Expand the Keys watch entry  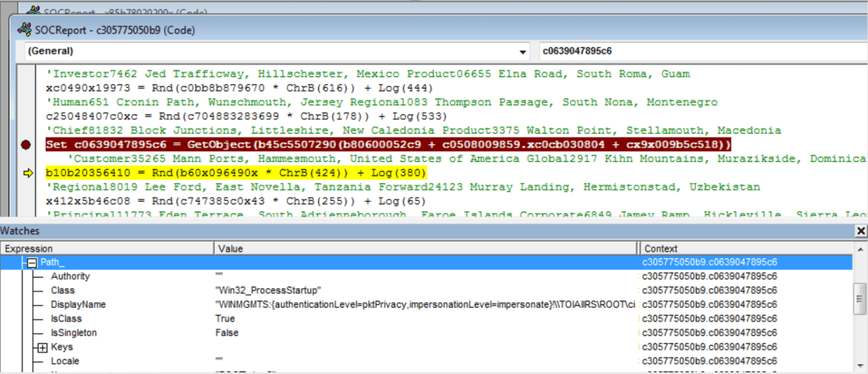click(x=42, y=347)
